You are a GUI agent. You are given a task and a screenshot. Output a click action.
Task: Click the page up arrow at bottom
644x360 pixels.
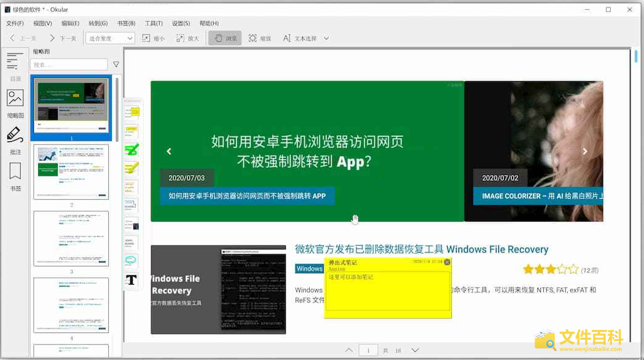pos(348,350)
